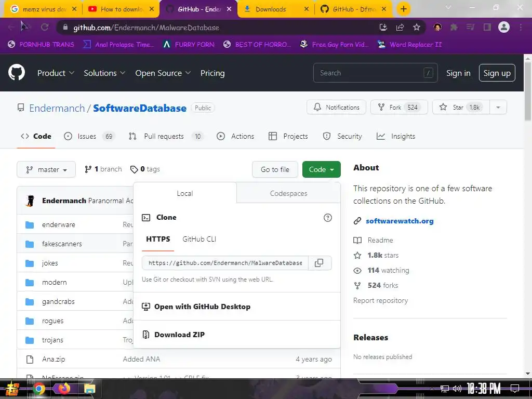Click the volume icon in system tray
The width and height of the screenshot is (532, 399).
(x=457, y=389)
